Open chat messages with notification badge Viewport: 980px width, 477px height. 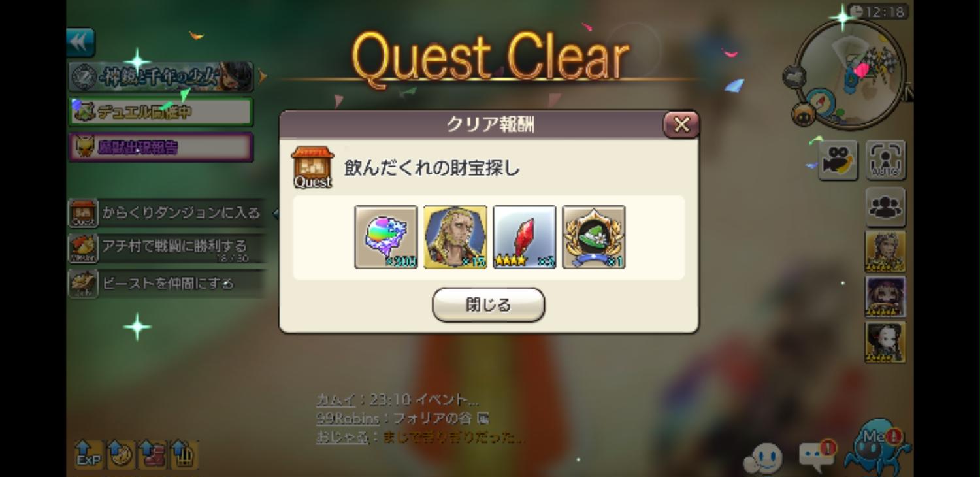coord(817,455)
